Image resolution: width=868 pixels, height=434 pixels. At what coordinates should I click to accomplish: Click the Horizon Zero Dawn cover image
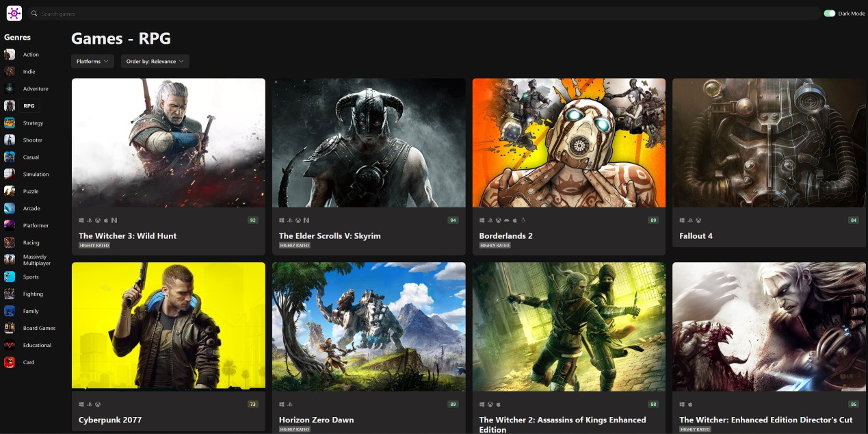(369, 327)
